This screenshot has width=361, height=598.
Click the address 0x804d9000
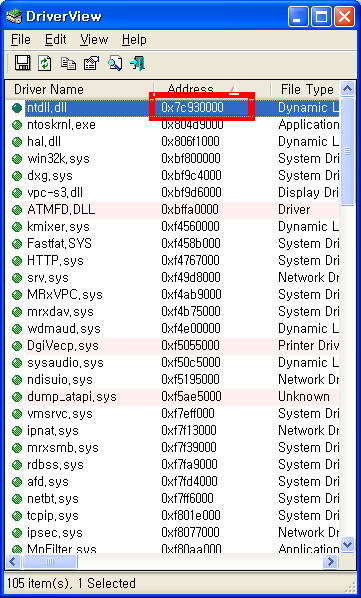click(193, 125)
